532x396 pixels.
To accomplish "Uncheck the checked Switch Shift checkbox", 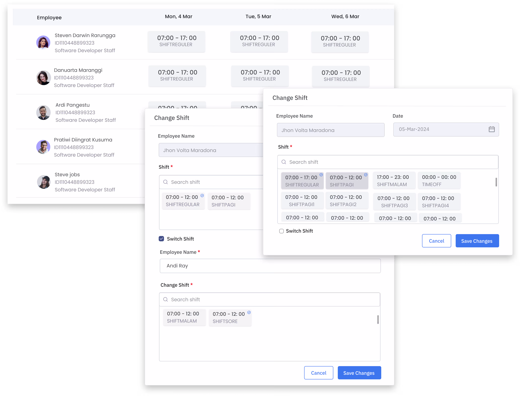I will pos(161,239).
